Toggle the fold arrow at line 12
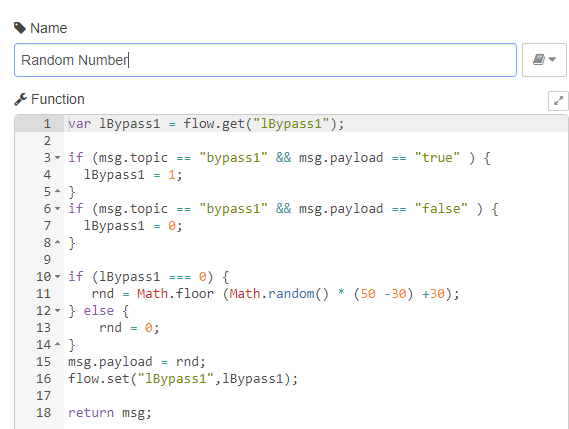 [58, 311]
